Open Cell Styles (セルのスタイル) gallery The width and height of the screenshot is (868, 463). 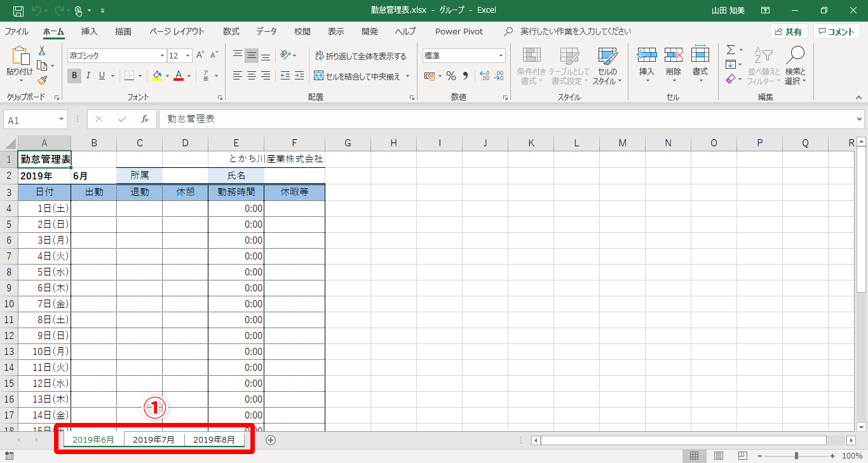point(607,66)
